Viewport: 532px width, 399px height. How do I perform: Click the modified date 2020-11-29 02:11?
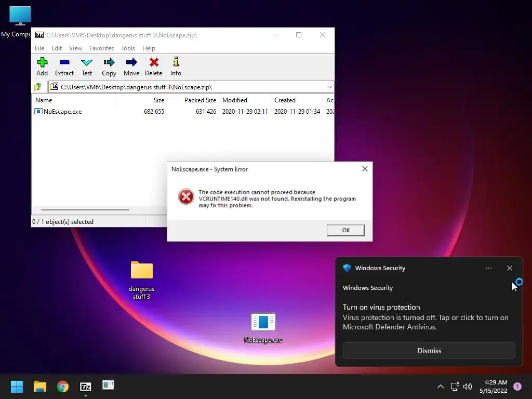pyautogui.click(x=245, y=112)
